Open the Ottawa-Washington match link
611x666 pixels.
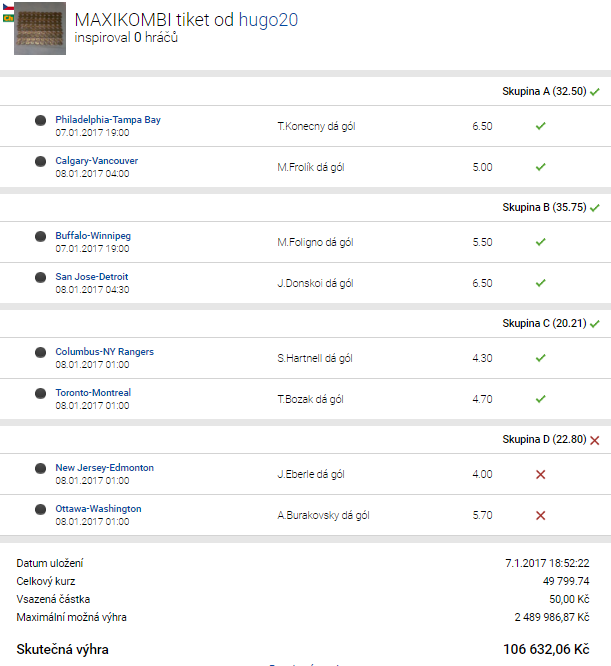98,509
